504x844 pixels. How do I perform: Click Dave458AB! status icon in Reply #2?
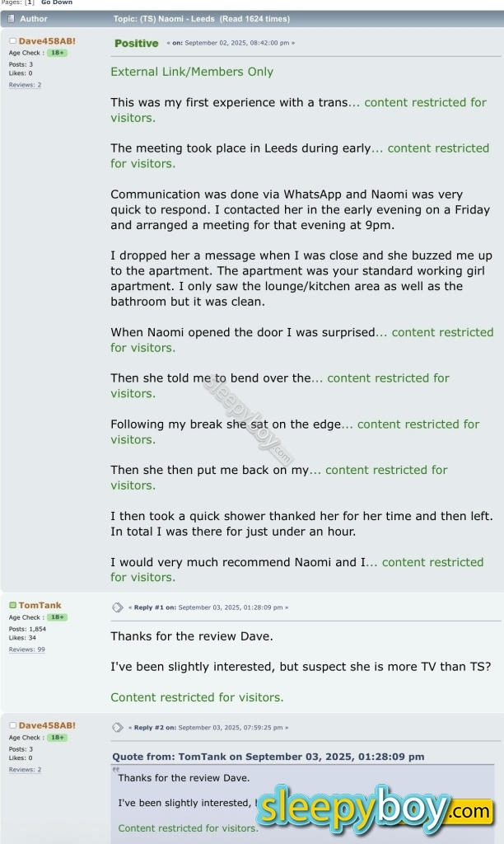coord(12,725)
